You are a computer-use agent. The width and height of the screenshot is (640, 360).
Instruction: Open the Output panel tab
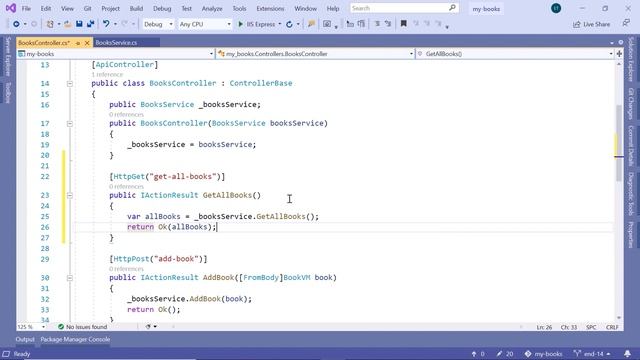click(25, 339)
